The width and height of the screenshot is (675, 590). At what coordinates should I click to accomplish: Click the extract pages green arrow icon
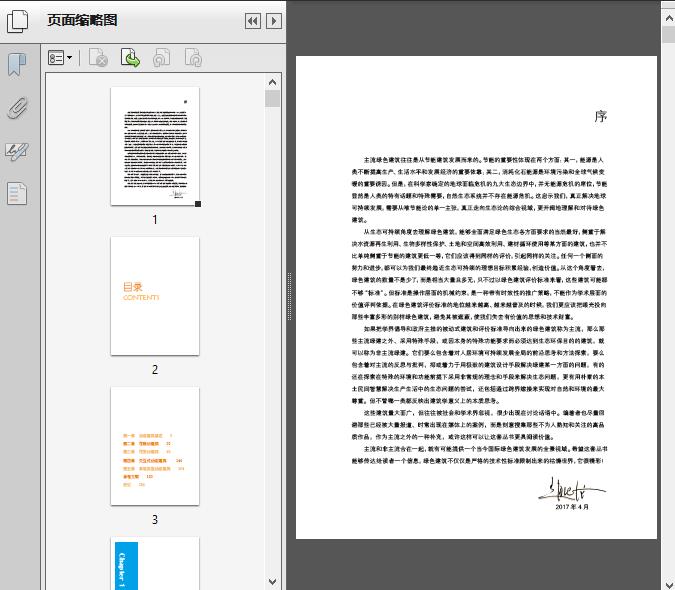coord(130,58)
